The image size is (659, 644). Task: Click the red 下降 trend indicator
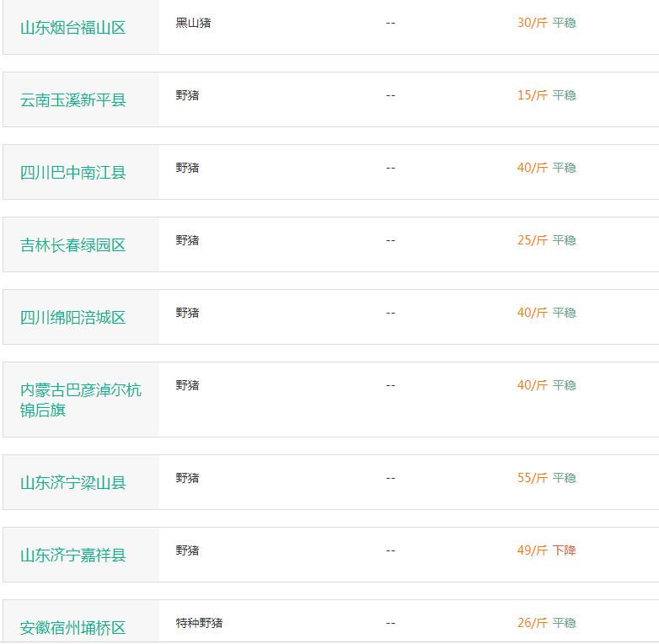tap(564, 550)
